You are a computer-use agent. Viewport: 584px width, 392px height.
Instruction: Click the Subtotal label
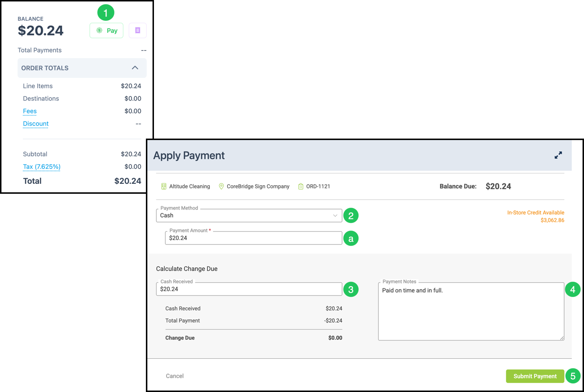pyautogui.click(x=35, y=154)
